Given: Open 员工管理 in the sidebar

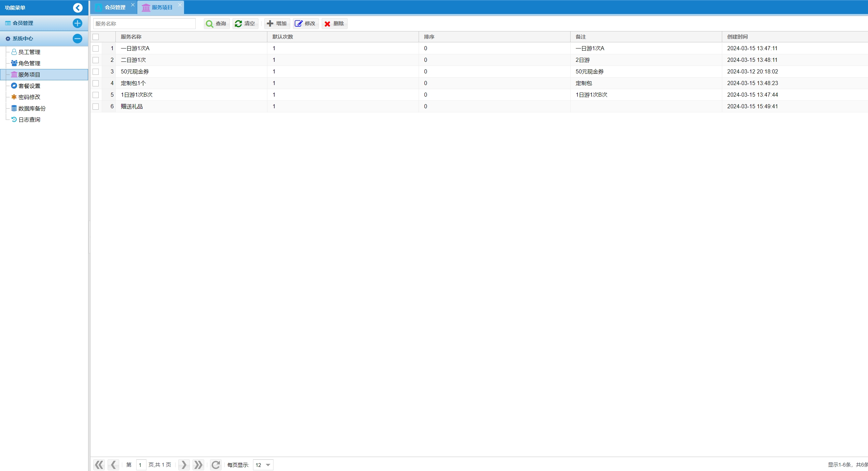Looking at the screenshot, I should pyautogui.click(x=29, y=52).
